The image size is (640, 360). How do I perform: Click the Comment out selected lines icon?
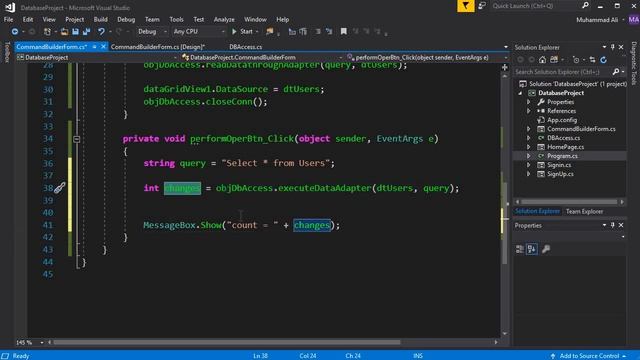(x=318, y=31)
